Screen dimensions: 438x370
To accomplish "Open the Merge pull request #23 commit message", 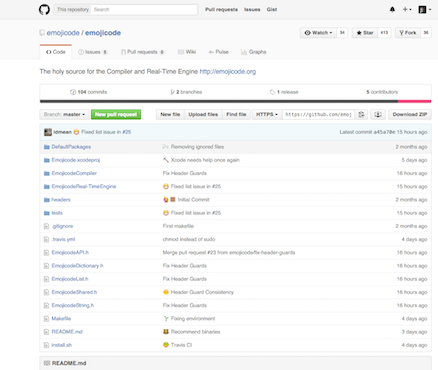I will point(229,253).
